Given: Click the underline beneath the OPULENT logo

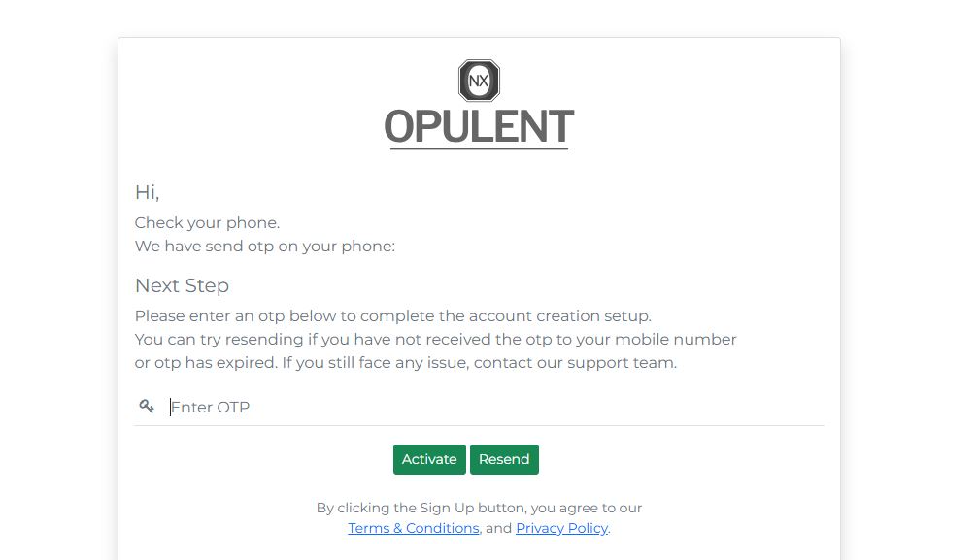Looking at the screenshot, I should pos(479,148).
